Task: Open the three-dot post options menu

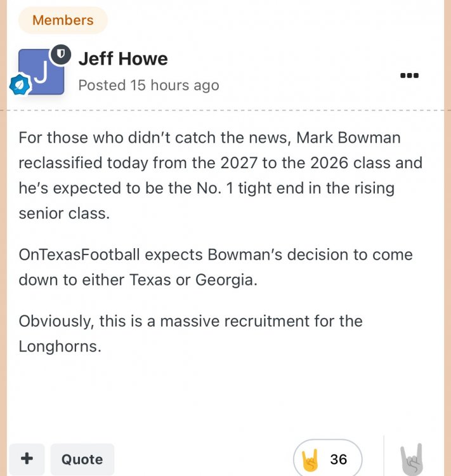Action: click(410, 76)
